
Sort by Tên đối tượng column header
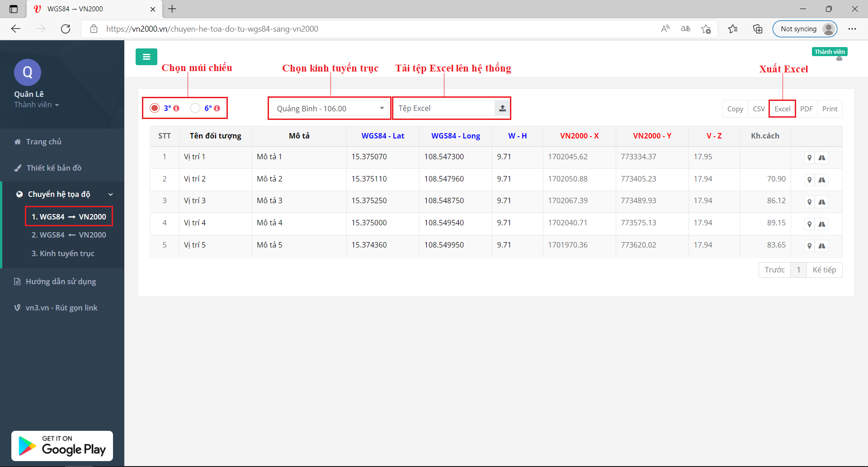[x=215, y=136]
